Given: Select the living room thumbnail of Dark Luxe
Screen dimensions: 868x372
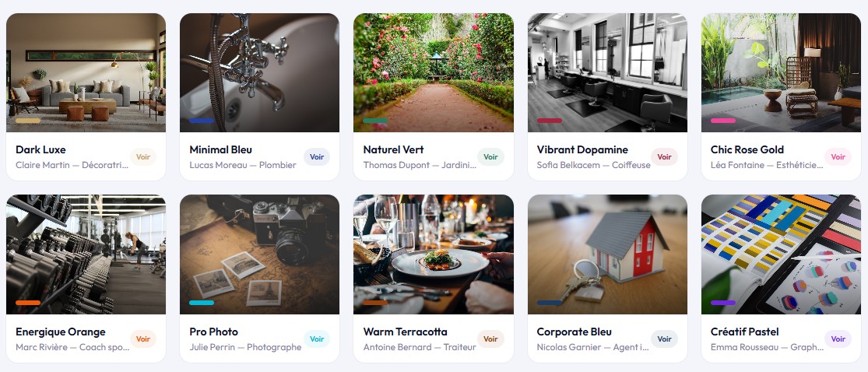Looking at the screenshot, I should point(86,72).
